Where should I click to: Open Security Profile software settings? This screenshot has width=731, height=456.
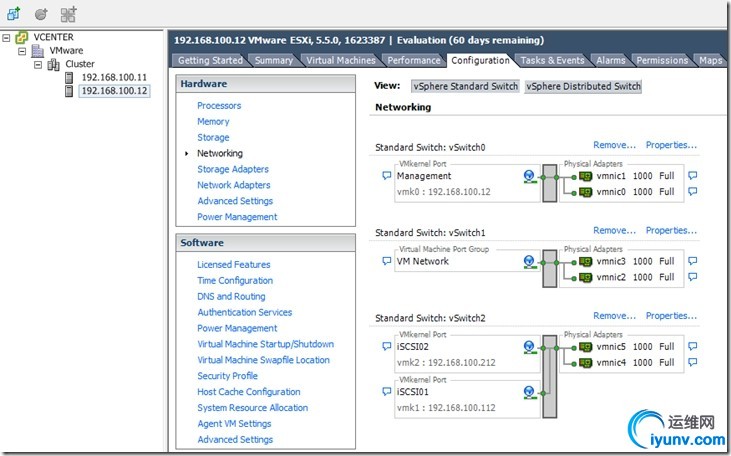[x=227, y=376]
